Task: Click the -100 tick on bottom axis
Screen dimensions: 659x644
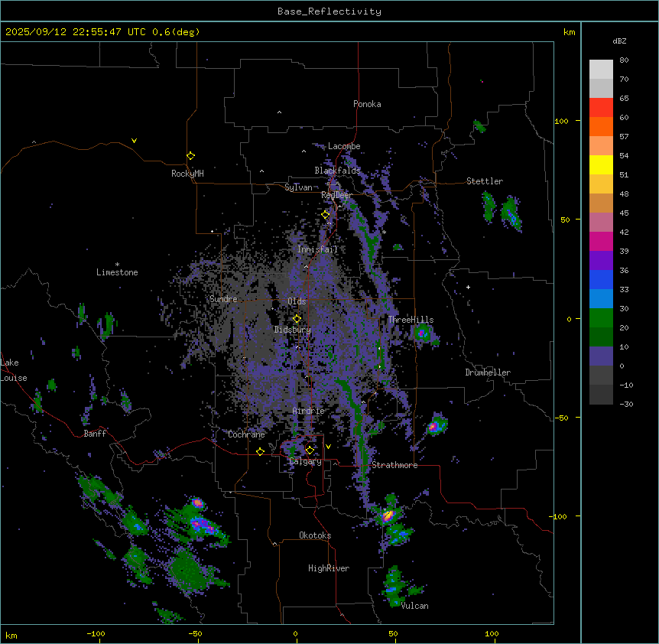Action: click(96, 633)
